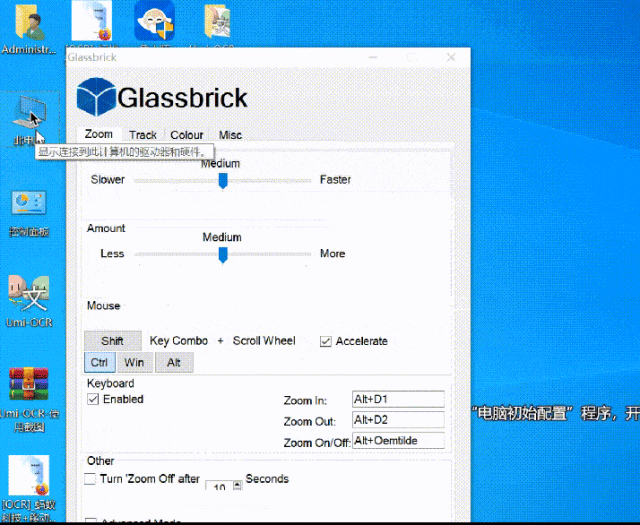The image size is (640, 525).
Task: Open the [OCR] document icon at the bottom left
Action: pyautogui.click(x=29, y=488)
